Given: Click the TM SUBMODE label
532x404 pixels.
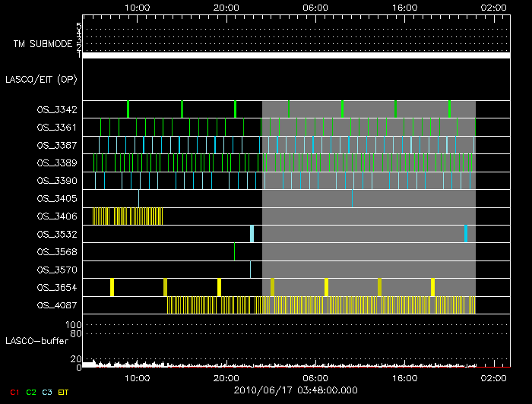Looking at the screenshot, I should (x=43, y=44).
